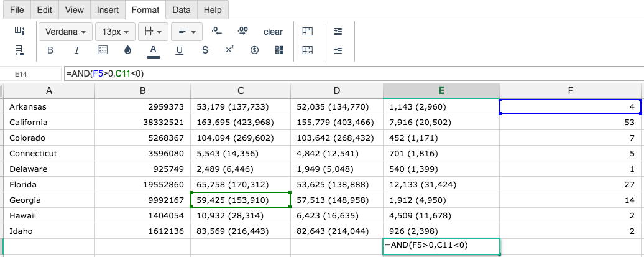This screenshot has width=644, height=257.
Task: Pick the fill color droplet
Action: 127,50
